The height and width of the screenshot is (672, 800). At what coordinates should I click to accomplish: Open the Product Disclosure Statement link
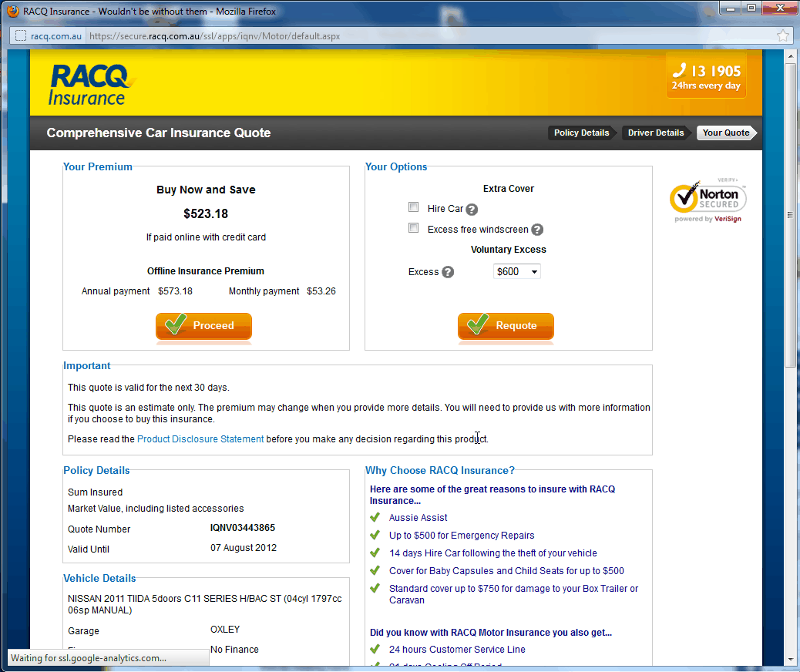200,438
